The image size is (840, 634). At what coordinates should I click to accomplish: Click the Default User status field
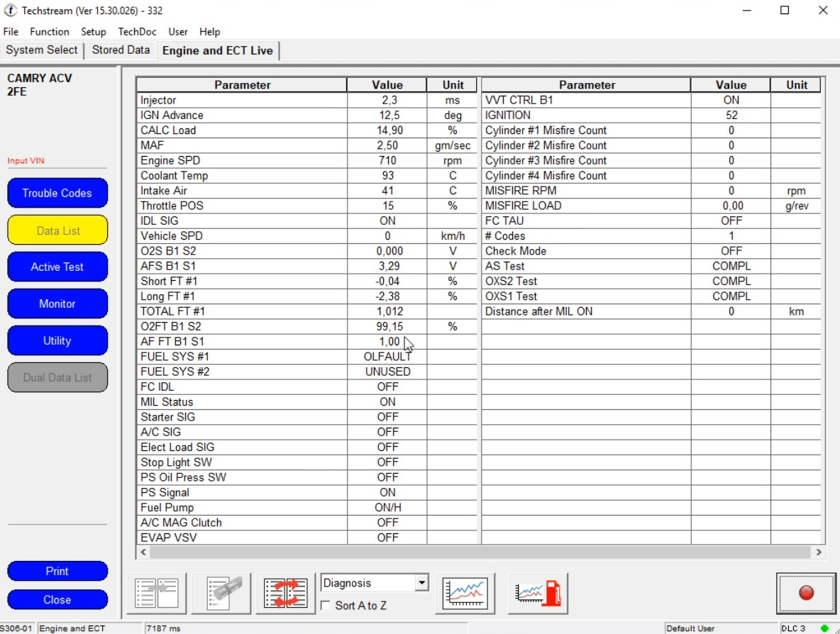pyautogui.click(x=721, y=628)
